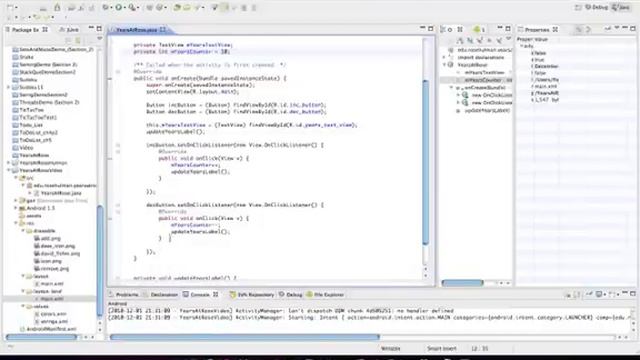Collapse the src folder

pos(16,178)
